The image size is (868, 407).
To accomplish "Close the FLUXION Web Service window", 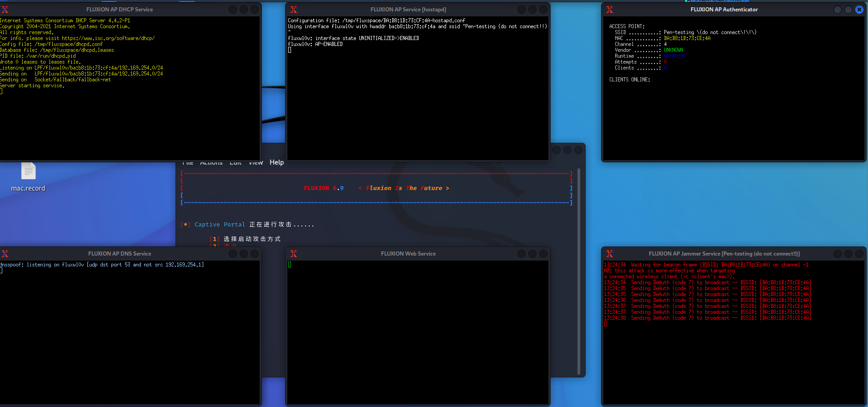I will [x=543, y=254].
